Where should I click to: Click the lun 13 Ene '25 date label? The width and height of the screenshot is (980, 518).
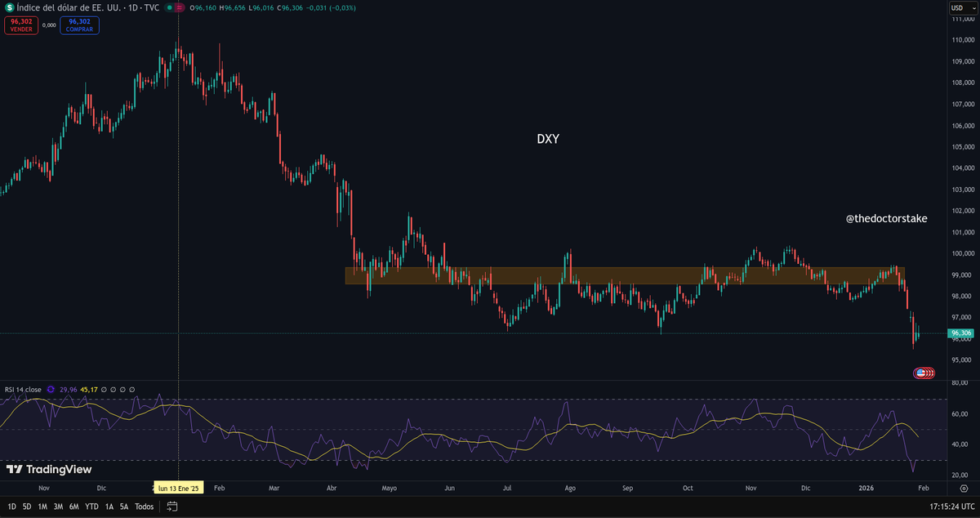pyautogui.click(x=179, y=488)
